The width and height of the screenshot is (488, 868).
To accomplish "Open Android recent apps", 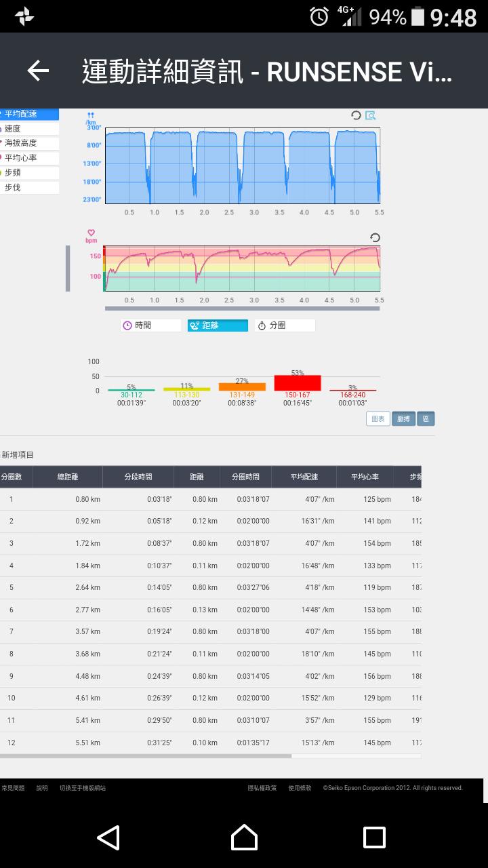I will [374, 837].
